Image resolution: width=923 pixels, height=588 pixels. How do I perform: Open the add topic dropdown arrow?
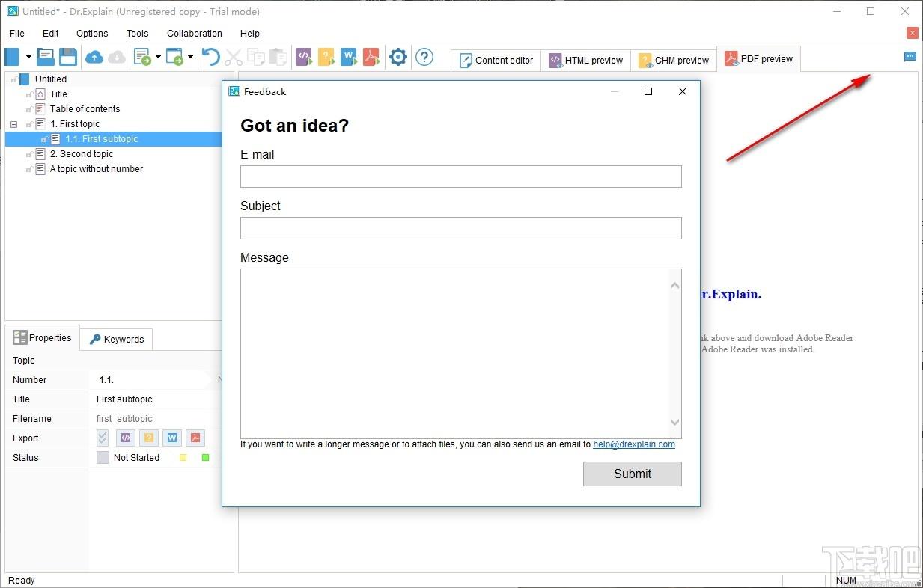(158, 57)
